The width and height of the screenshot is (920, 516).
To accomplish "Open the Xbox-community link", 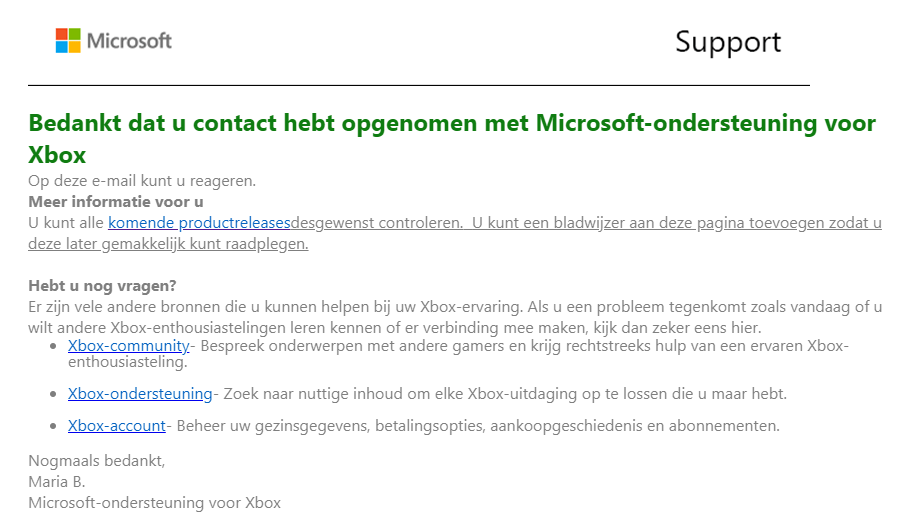I will [128, 346].
